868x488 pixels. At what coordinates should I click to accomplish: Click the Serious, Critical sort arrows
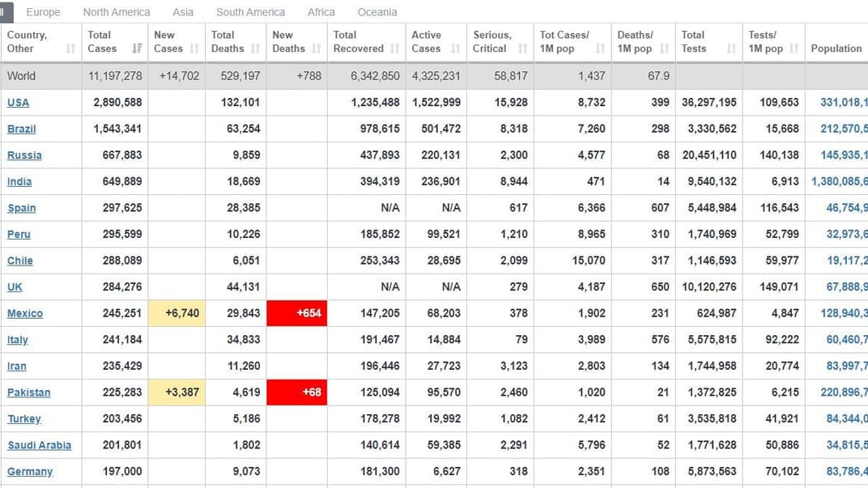[522, 49]
